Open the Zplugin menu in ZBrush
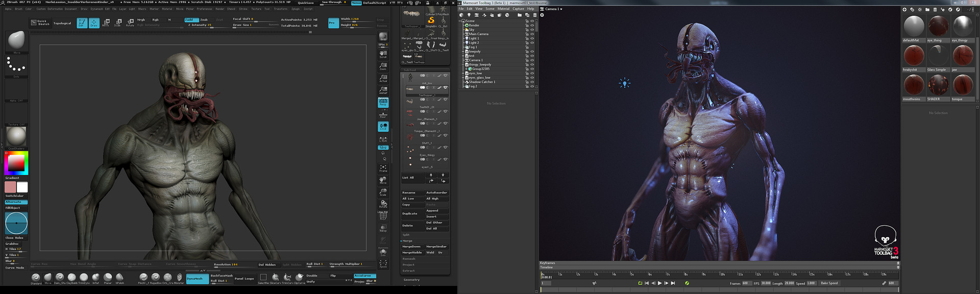 (x=296, y=9)
